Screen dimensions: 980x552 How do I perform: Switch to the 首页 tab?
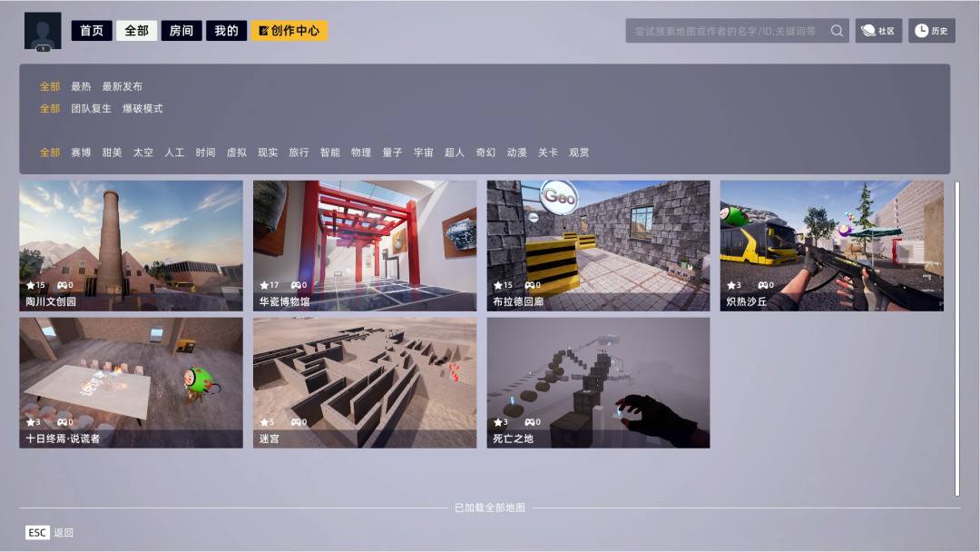click(x=92, y=31)
